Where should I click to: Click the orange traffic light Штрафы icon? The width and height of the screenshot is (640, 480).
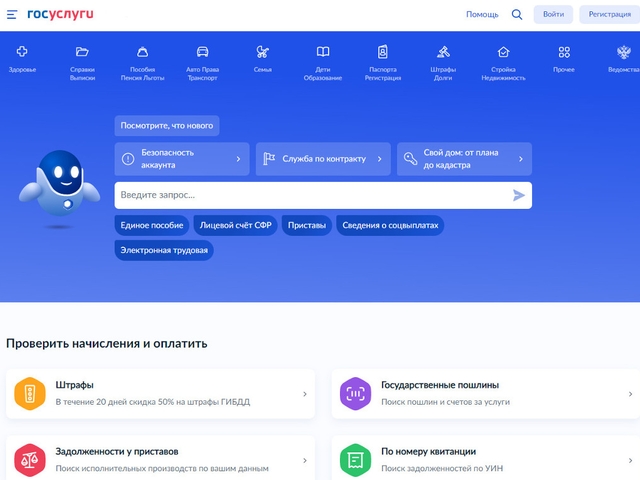click(x=30, y=394)
